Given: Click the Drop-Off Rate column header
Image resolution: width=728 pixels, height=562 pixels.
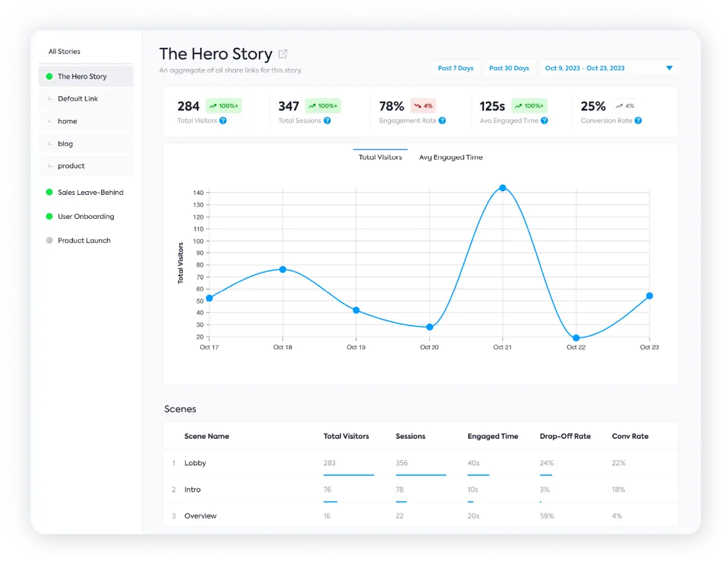Looking at the screenshot, I should click(x=565, y=436).
